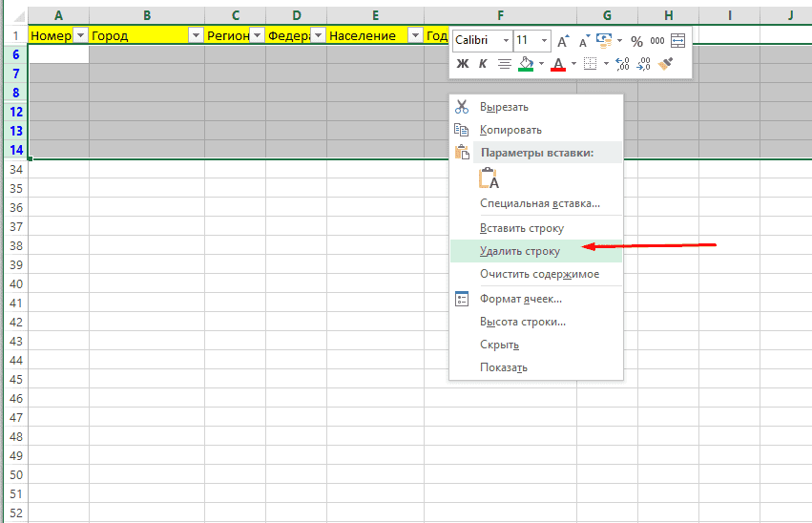Open Специальная вставка dialog
The width and height of the screenshot is (812, 523).
click(x=536, y=203)
